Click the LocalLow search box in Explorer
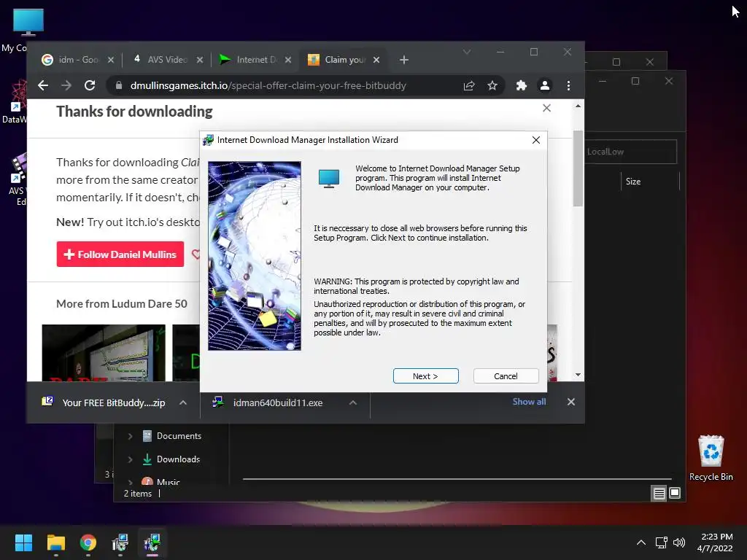 (x=630, y=152)
